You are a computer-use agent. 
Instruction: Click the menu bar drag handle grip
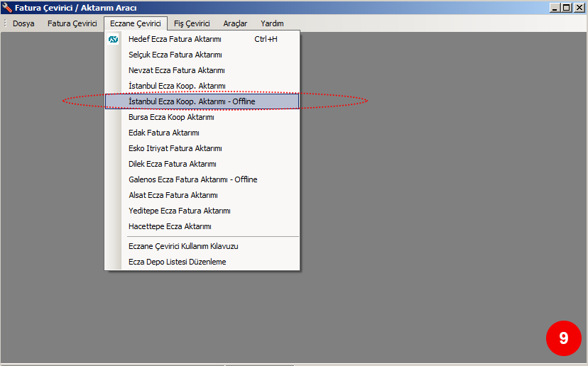pos(5,23)
